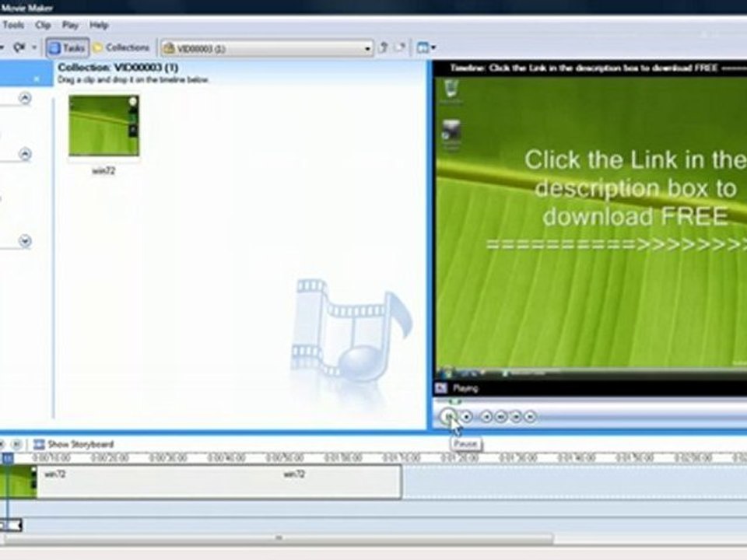Click the Collection: VID00003 (1) heading
The image size is (747, 560).
(118, 67)
